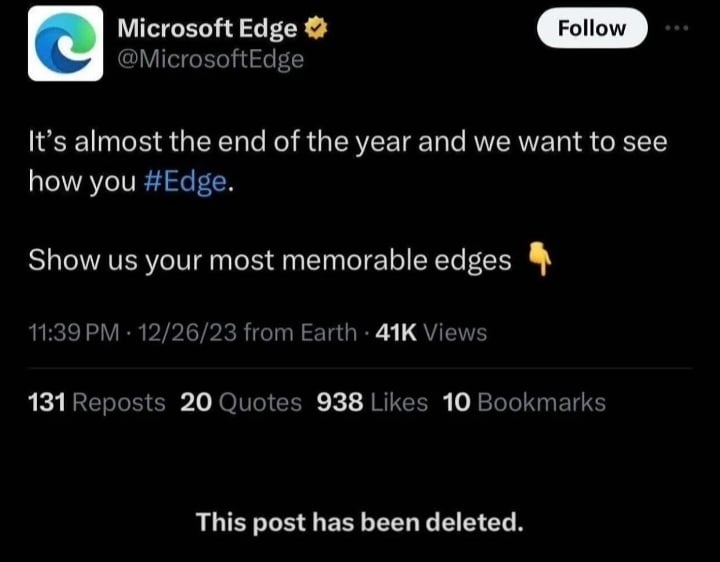
Task: Click the 'from Earth' location text
Action: point(298,332)
